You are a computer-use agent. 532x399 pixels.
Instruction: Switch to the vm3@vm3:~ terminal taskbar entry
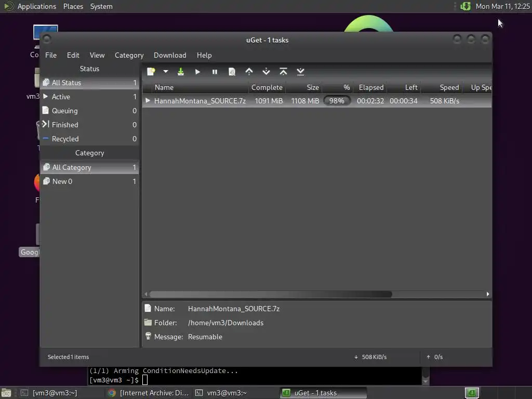(x=221, y=393)
